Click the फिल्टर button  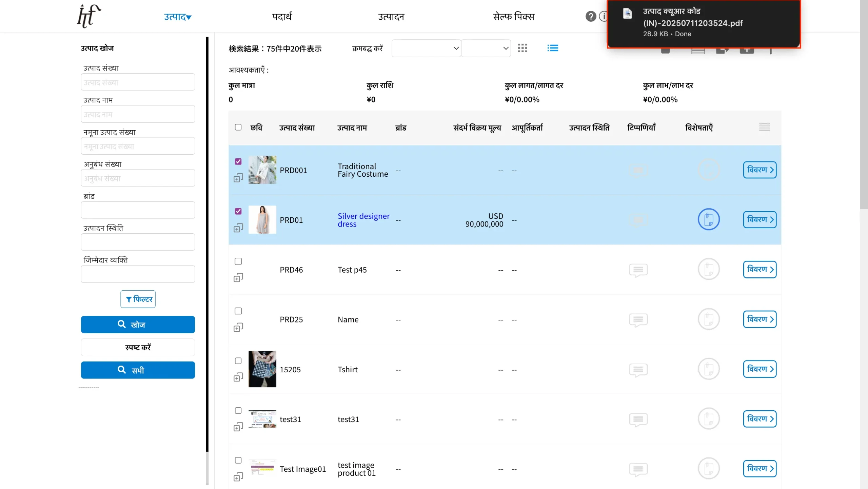138,299
